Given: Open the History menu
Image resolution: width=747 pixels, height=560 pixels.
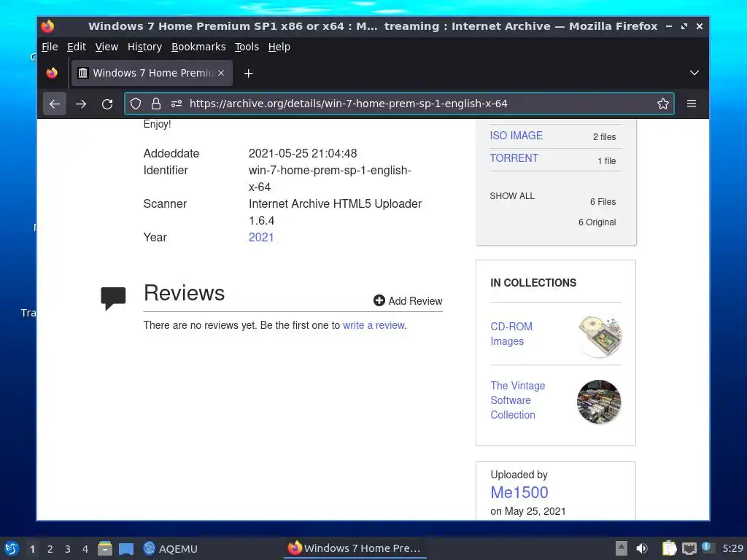Looking at the screenshot, I should click(x=145, y=47).
